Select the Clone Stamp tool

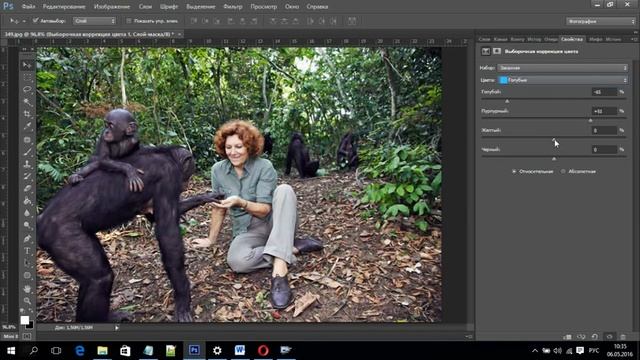click(x=27, y=164)
